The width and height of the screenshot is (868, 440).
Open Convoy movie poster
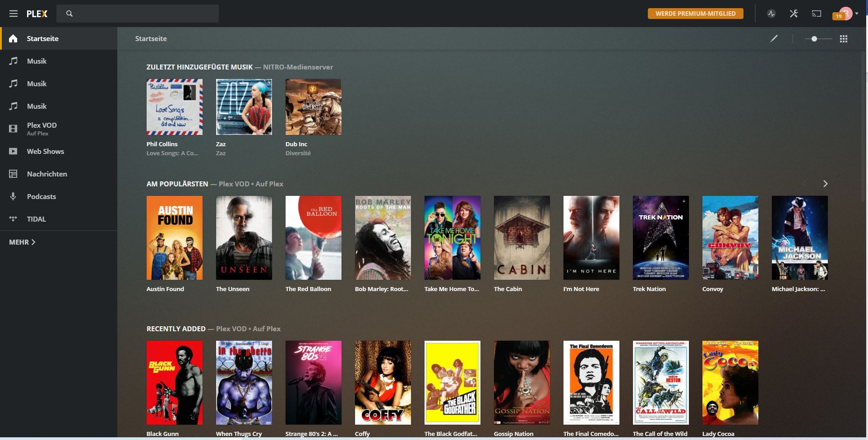click(x=730, y=238)
